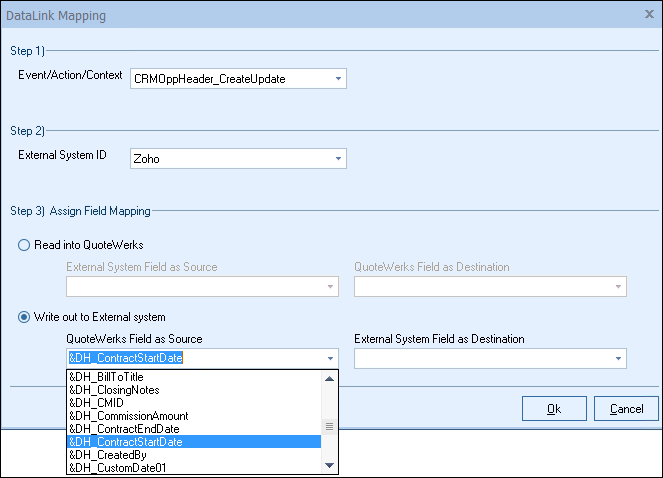This screenshot has width=663, height=478.
Task: Choose &DH_BillToTitle from the list
Action: pyautogui.click(x=193, y=377)
